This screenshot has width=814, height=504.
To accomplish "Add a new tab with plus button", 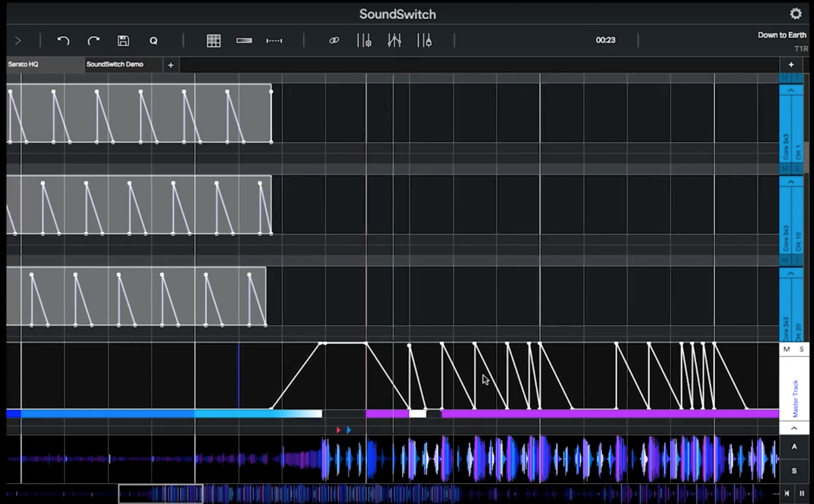I will click(x=171, y=65).
